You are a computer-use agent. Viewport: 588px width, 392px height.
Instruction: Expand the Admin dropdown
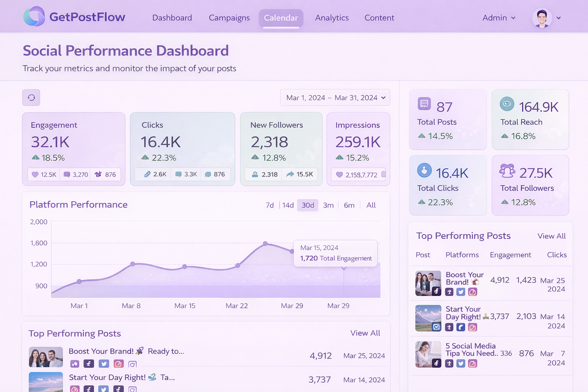(499, 18)
